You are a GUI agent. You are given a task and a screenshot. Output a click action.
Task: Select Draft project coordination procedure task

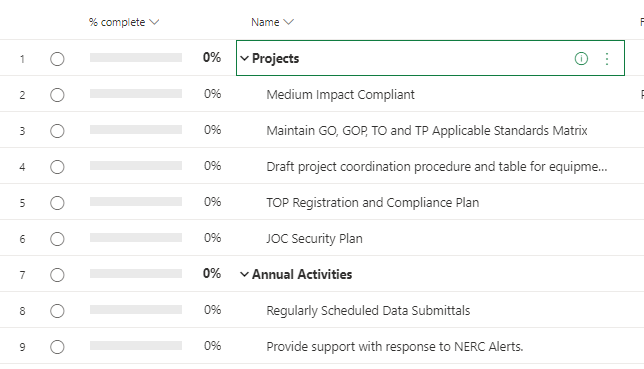pos(437,167)
